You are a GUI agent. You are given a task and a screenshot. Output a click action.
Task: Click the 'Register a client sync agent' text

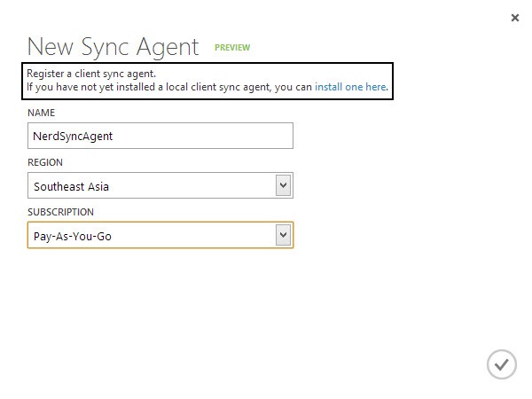91,74
